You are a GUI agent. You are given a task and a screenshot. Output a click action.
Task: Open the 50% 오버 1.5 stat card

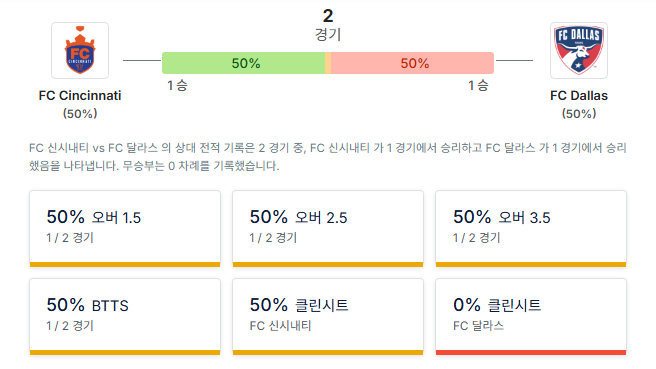(x=125, y=228)
